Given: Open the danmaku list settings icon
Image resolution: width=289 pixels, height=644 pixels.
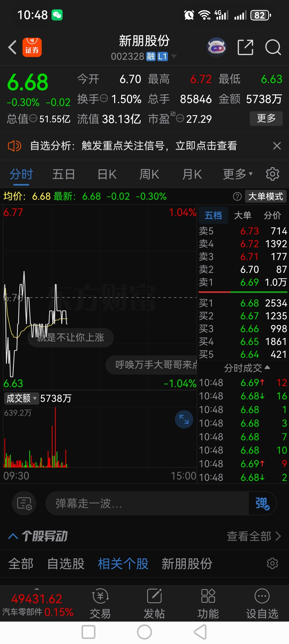Looking at the screenshot, I should 24,503.
